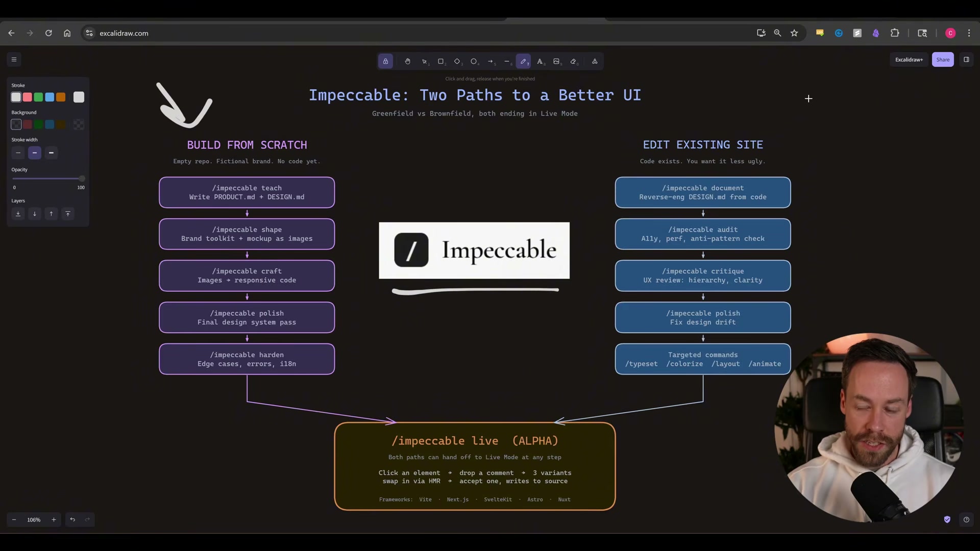This screenshot has width=980, height=551.
Task: Install app from address bar icon
Action: click(761, 33)
